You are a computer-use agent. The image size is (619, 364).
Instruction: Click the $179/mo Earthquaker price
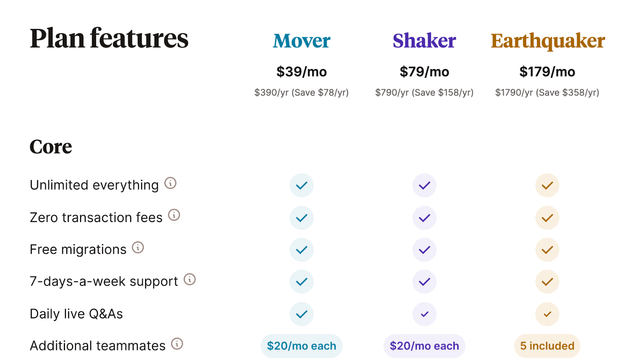(x=547, y=72)
